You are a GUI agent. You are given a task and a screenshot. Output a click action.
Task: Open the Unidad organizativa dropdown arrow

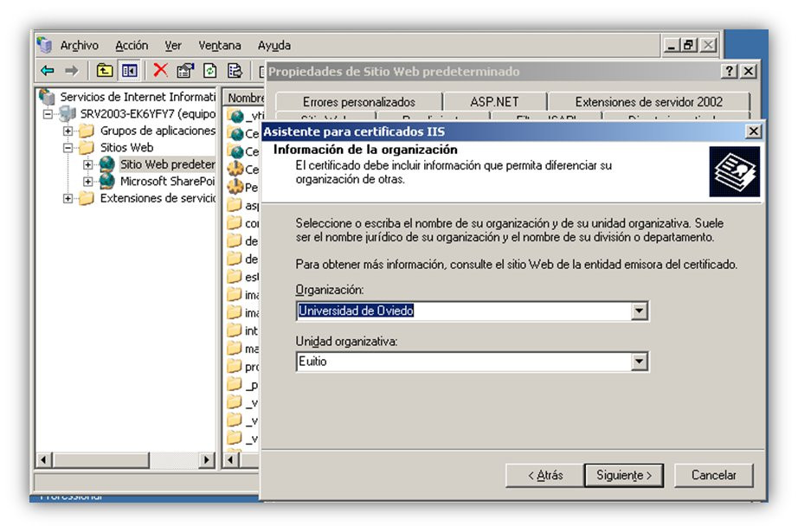(640, 362)
